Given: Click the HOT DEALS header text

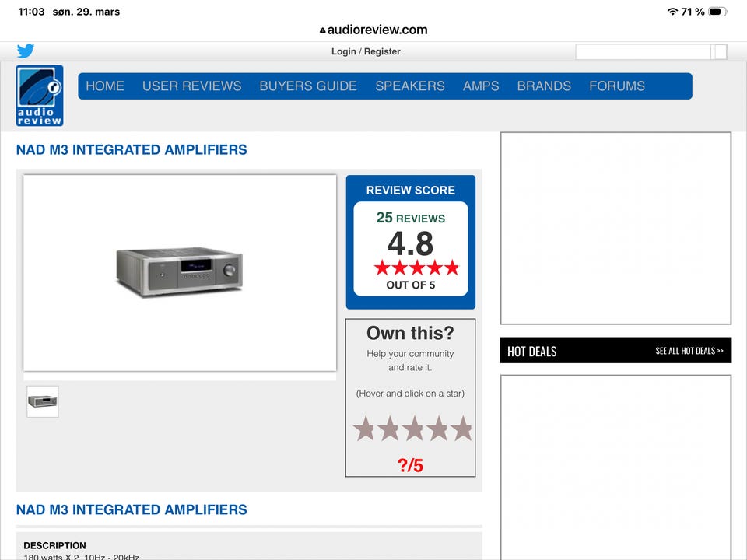Looking at the screenshot, I should tap(532, 352).
